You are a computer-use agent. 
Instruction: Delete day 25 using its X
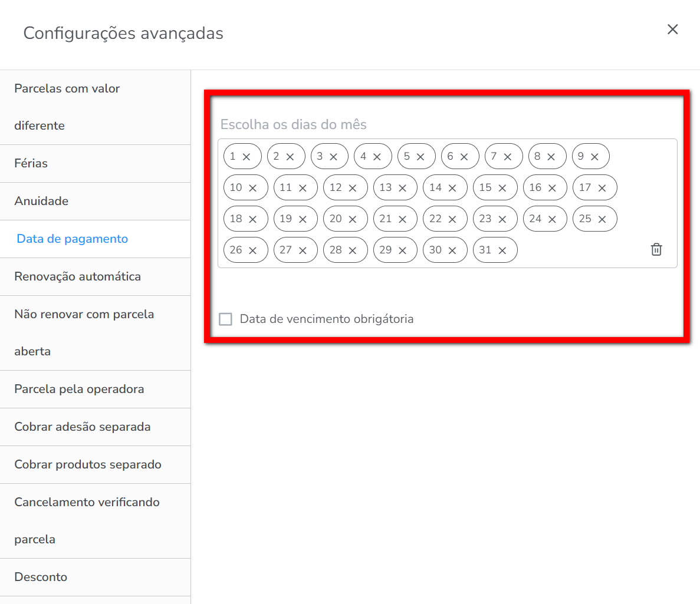(x=602, y=219)
